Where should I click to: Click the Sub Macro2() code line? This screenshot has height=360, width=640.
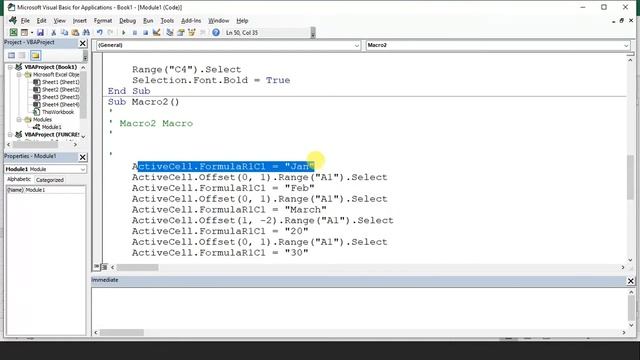[143, 102]
